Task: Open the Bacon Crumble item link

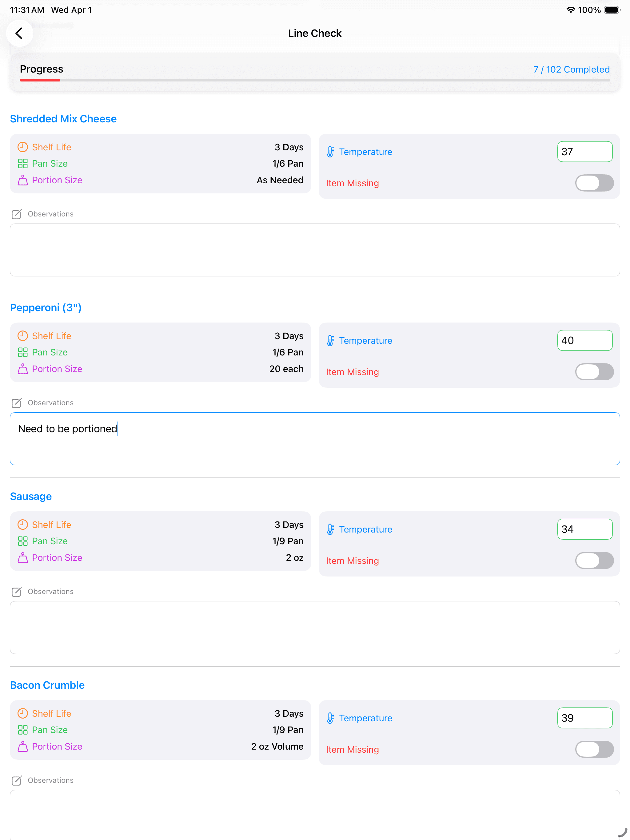Action: (47, 685)
